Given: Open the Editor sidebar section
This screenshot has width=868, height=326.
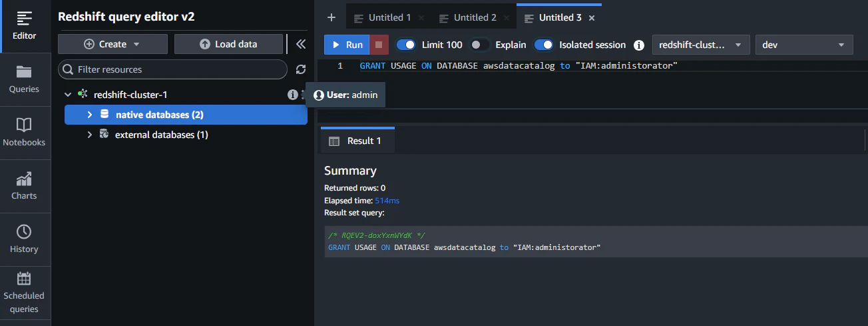Looking at the screenshot, I should [25, 26].
